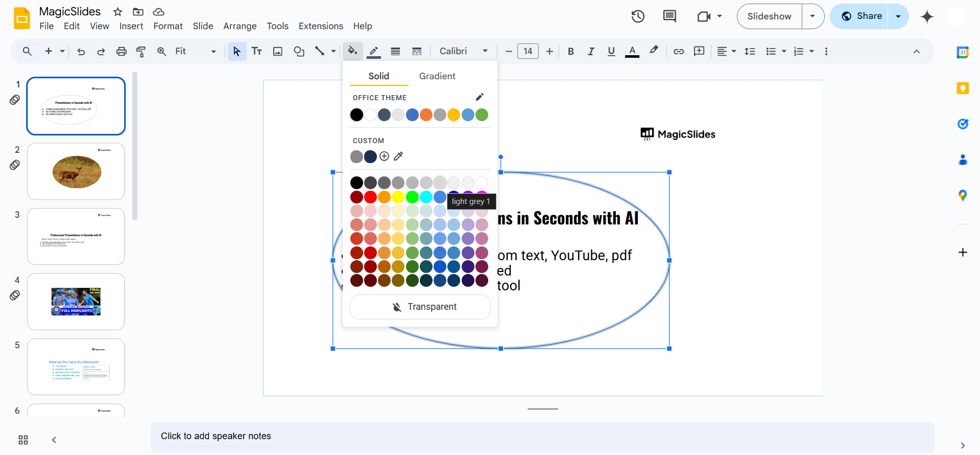The width and height of the screenshot is (980, 455).
Task: Toggle underline formatting
Action: point(611,51)
